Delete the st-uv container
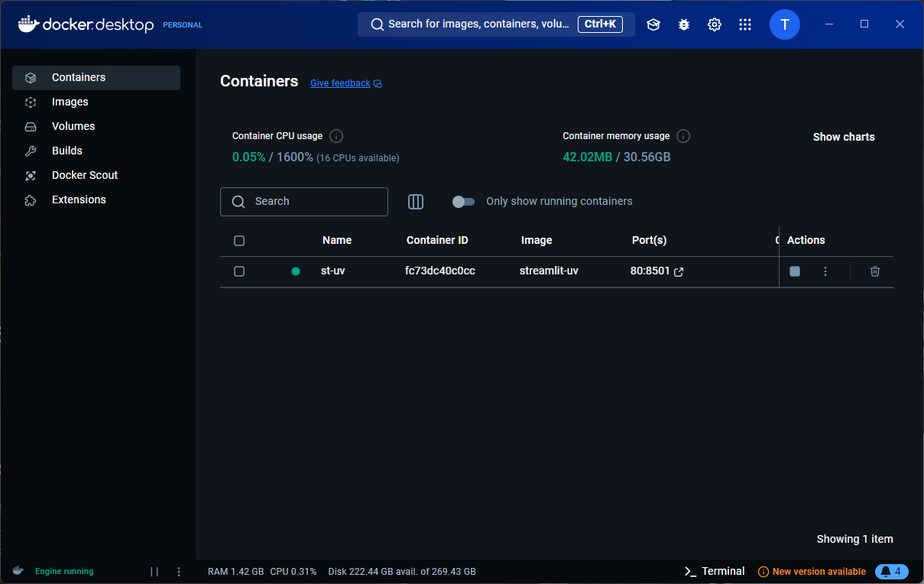The image size is (924, 584). (874, 271)
